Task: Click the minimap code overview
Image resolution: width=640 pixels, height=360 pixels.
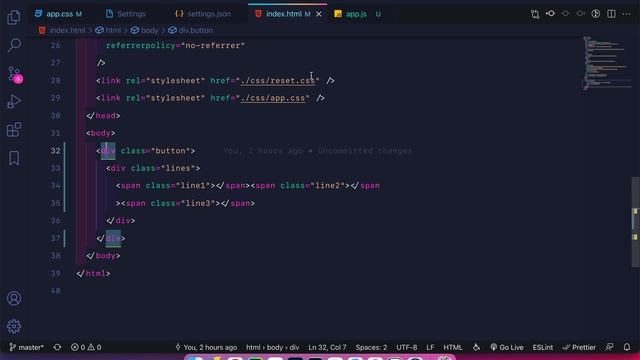Action: (x=606, y=63)
